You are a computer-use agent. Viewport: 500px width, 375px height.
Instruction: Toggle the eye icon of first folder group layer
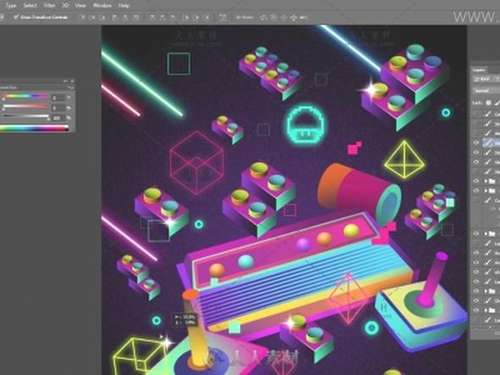tap(476, 181)
